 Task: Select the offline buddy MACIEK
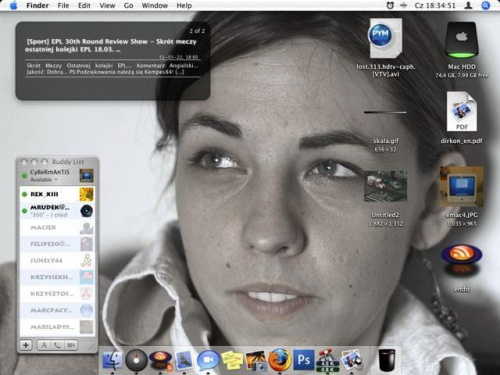(x=57, y=227)
